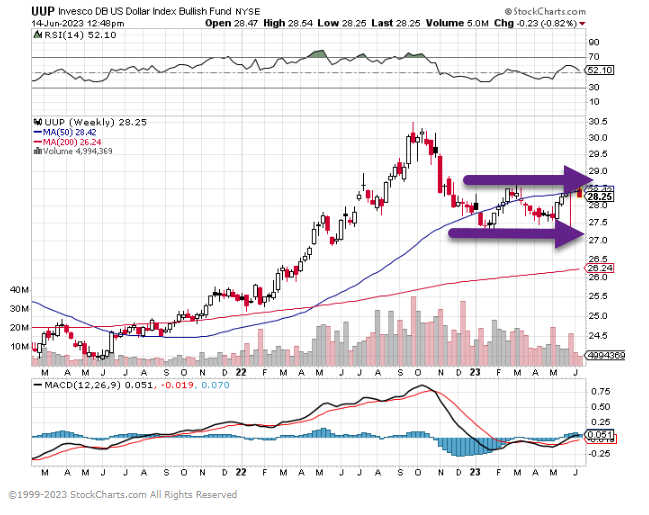Click the 10M volume axis label
The height and width of the screenshot is (515, 649).
(x=19, y=347)
